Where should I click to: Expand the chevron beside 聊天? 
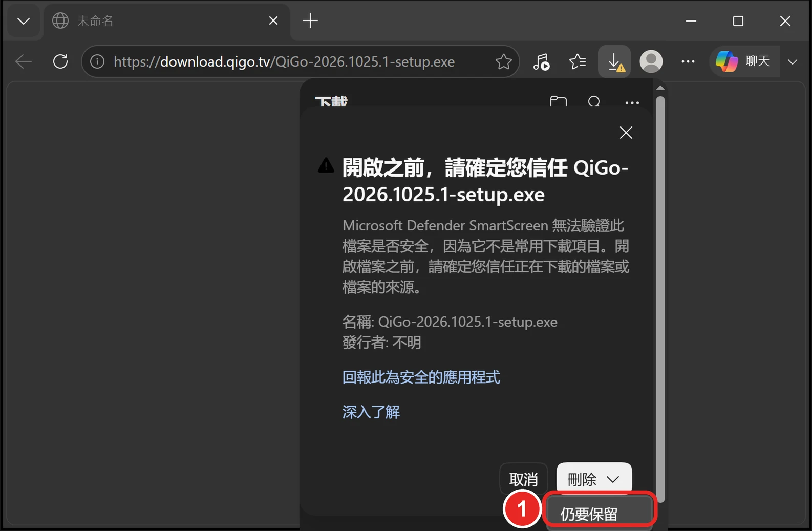tap(793, 62)
